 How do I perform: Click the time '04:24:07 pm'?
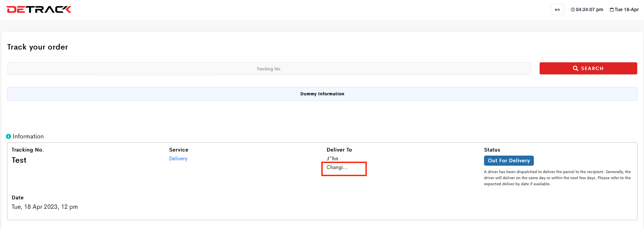tap(589, 10)
